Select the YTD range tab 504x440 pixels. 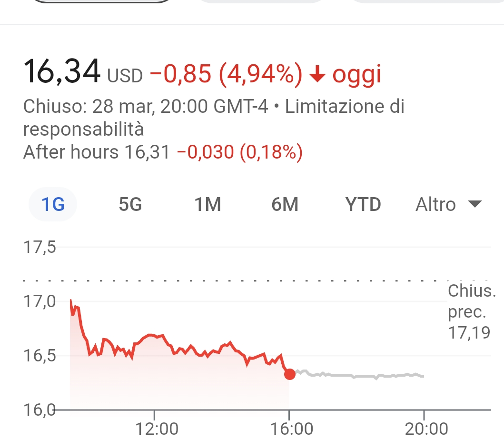[363, 205]
